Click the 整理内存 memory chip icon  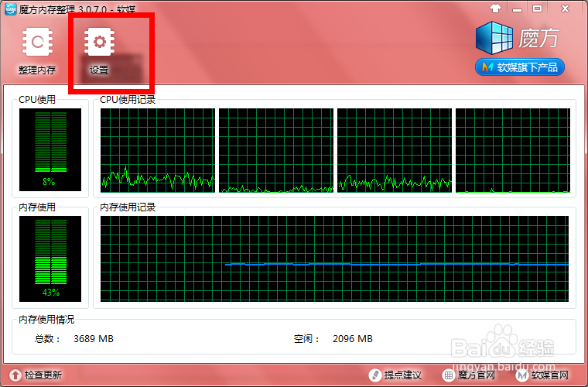(x=37, y=41)
